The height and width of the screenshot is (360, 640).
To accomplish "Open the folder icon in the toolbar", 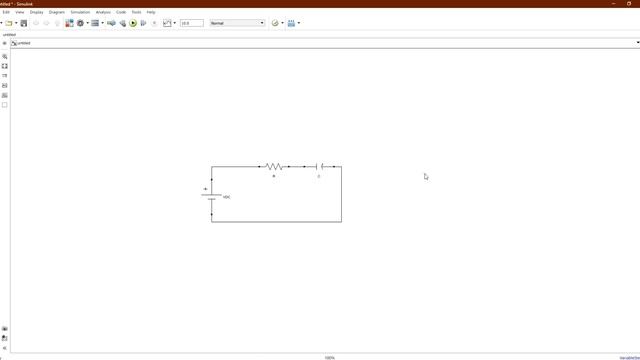I will pos(9,23).
